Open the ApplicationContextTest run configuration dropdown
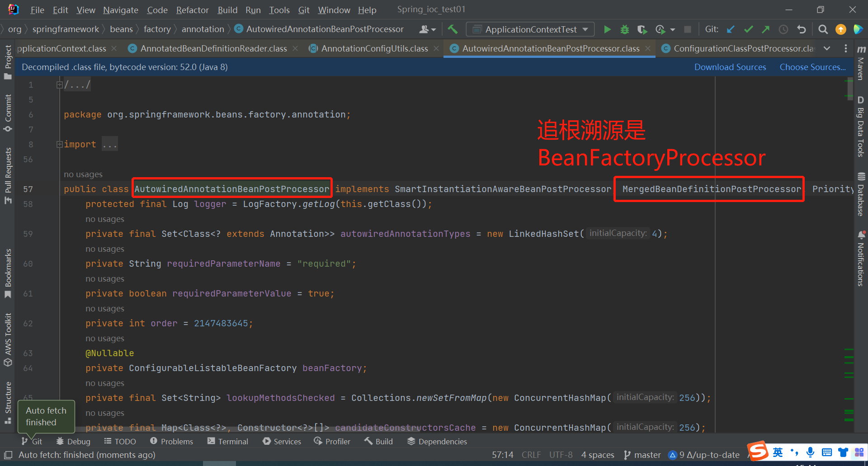The image size is (868, 466). pyautogui.click(x=530, y=29)
